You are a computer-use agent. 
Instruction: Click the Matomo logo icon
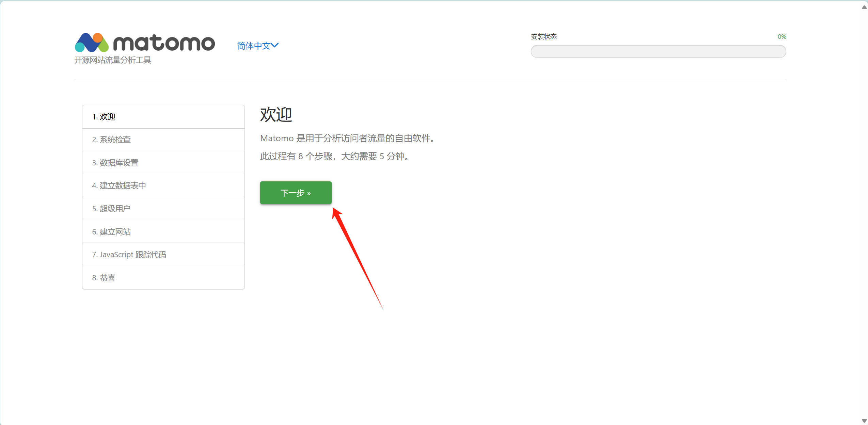click(92, 43)
